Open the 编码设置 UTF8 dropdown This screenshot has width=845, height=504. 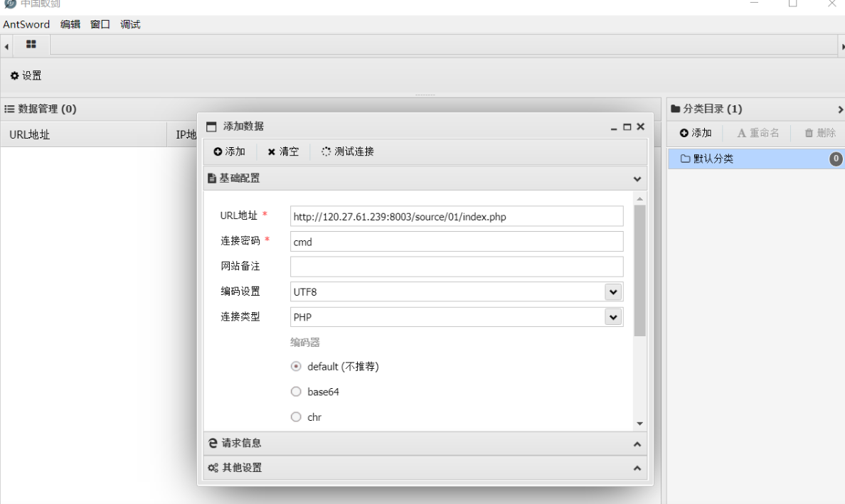click(613, 292)
